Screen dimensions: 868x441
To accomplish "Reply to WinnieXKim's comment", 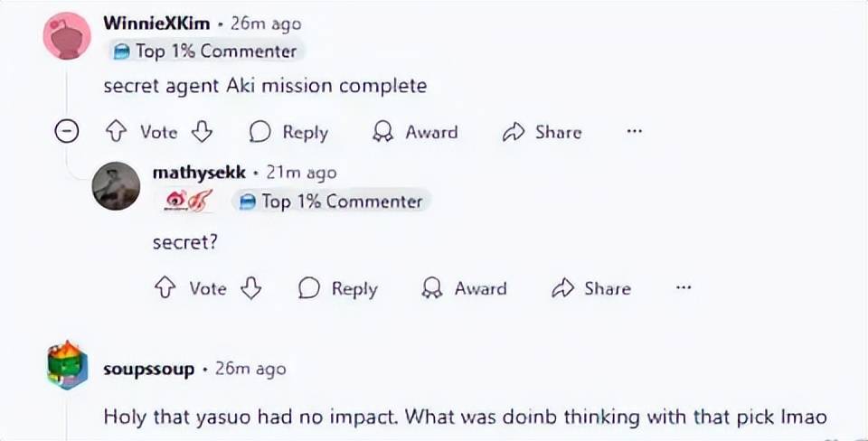I will [x=288, y=132].
